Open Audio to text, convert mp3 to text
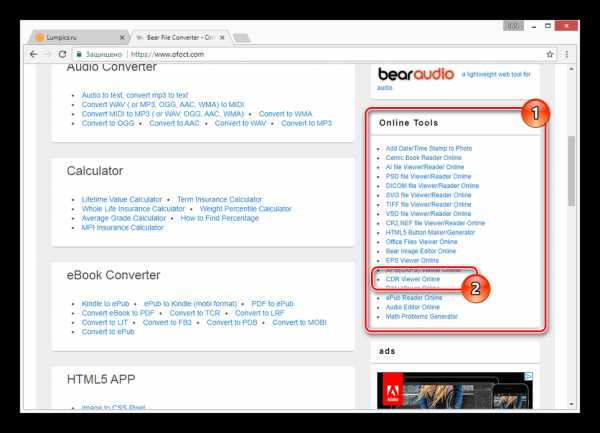This screenshot has width=600, height=433. pyautogui.click(x=135, y=95)
